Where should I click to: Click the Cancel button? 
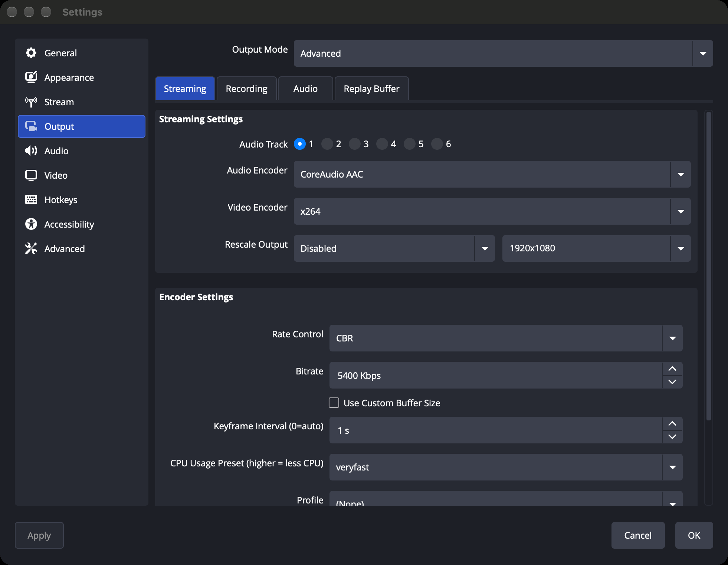click(x=638, y=535)
